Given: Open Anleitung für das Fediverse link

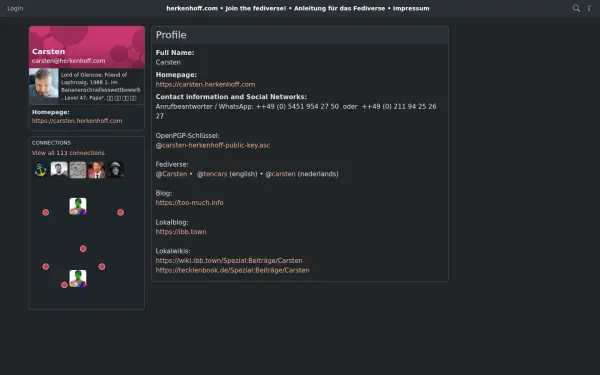Looking at the screenshot, I should (x=339, y=8).
